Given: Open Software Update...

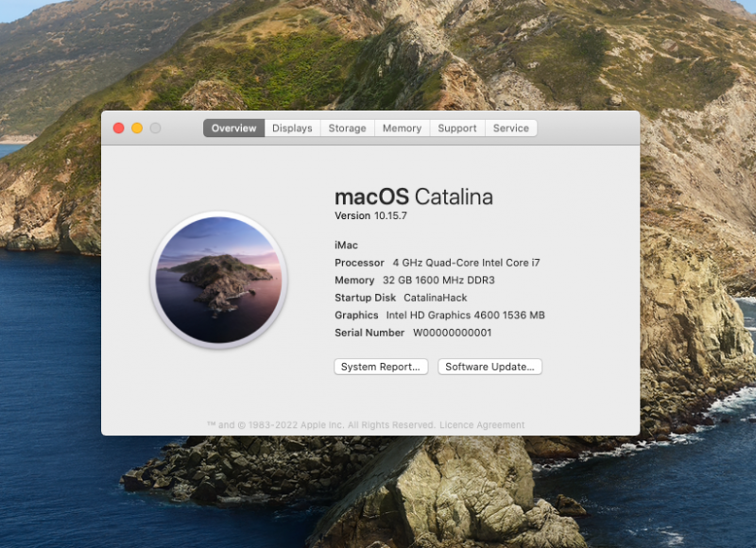Looking at the screenshot, I should [x=490, y=367].
